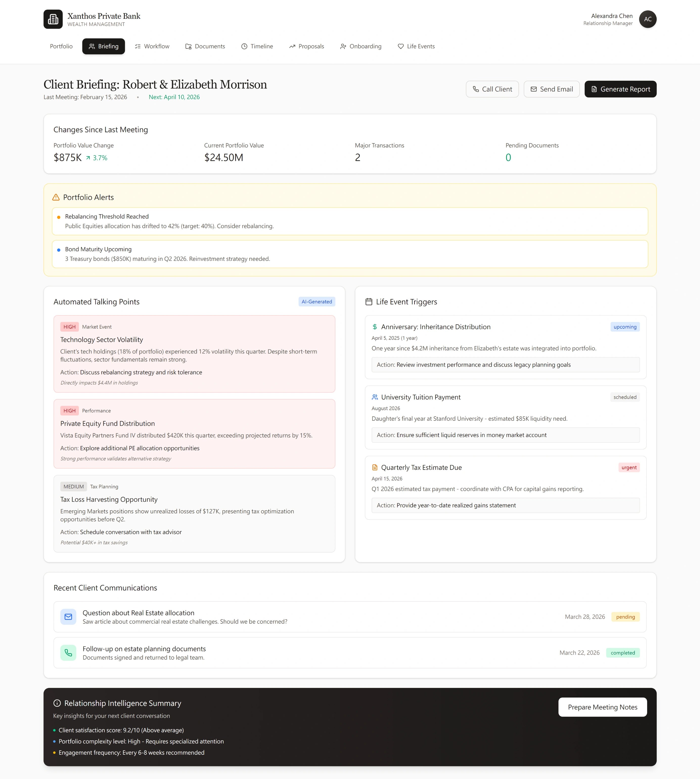700x779 pixels.
Task: Click the AC user avatar
Action: tap(647, 19)
